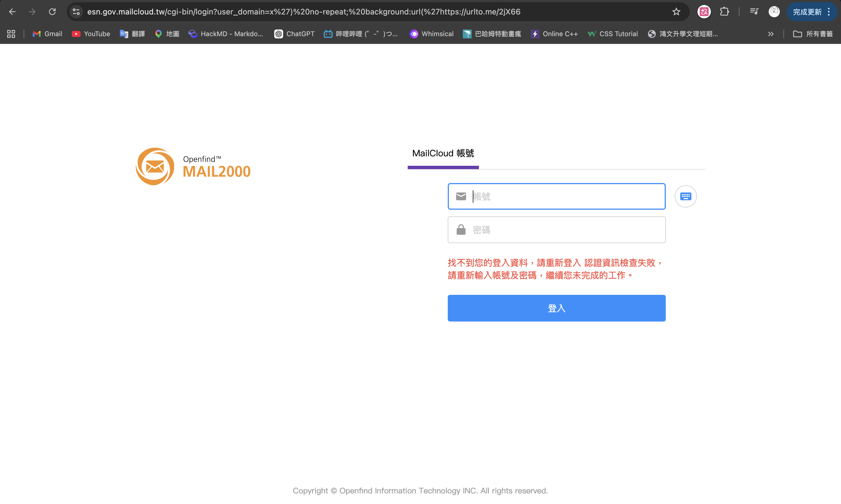This screenshot has height=504, width=841.
Task: Expand hidden bookmarks with double chevron
Action: pos(771,34)
